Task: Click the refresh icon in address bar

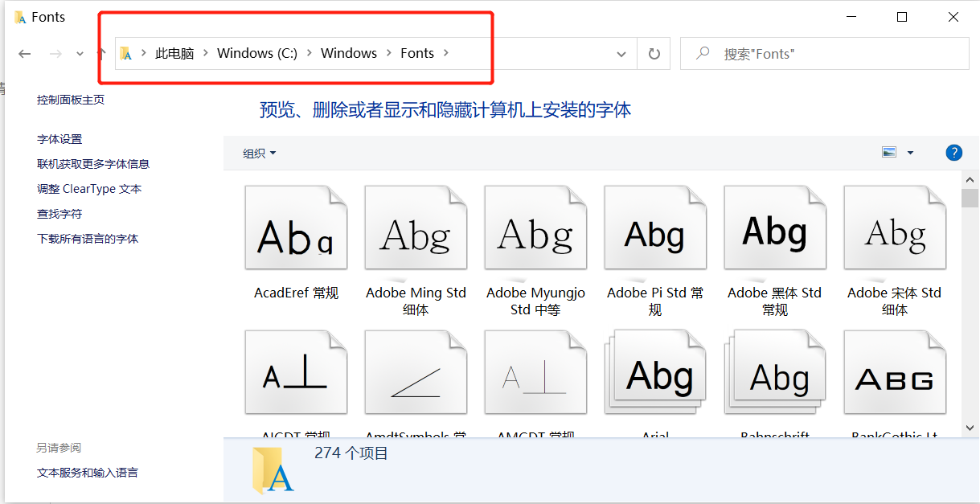Action: tap(653, 53)
